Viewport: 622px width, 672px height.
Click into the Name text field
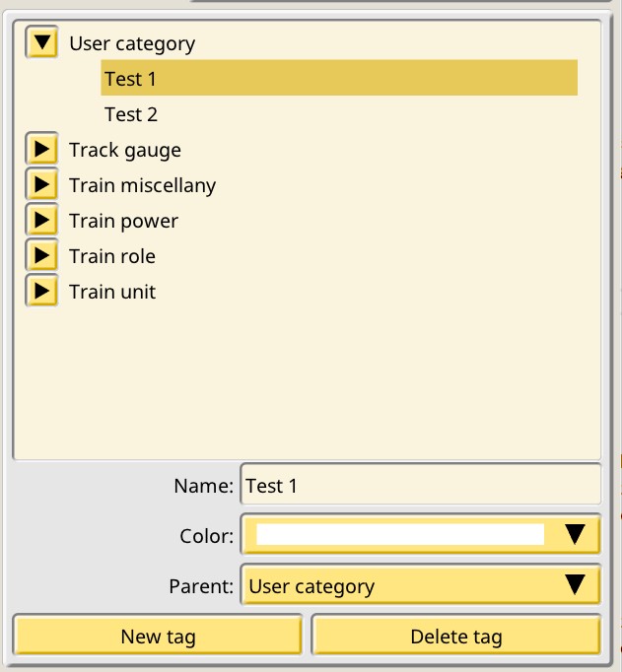click(421, 485)
